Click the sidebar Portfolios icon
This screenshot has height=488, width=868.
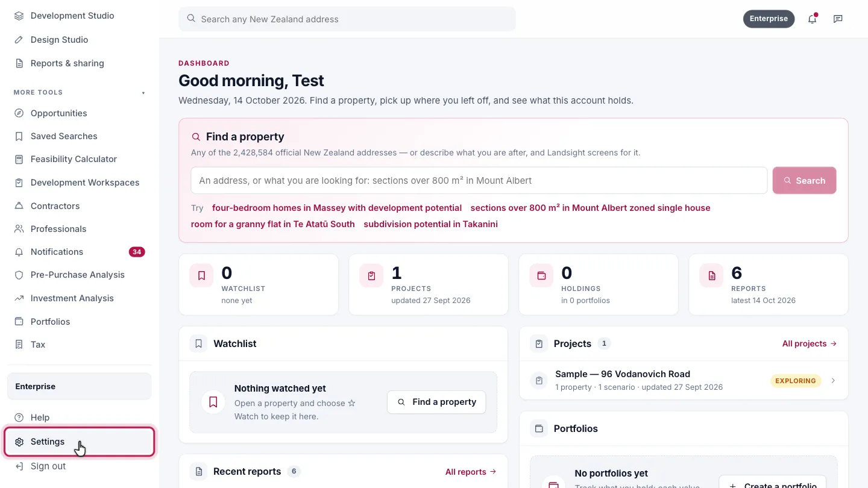coord(19,322)
